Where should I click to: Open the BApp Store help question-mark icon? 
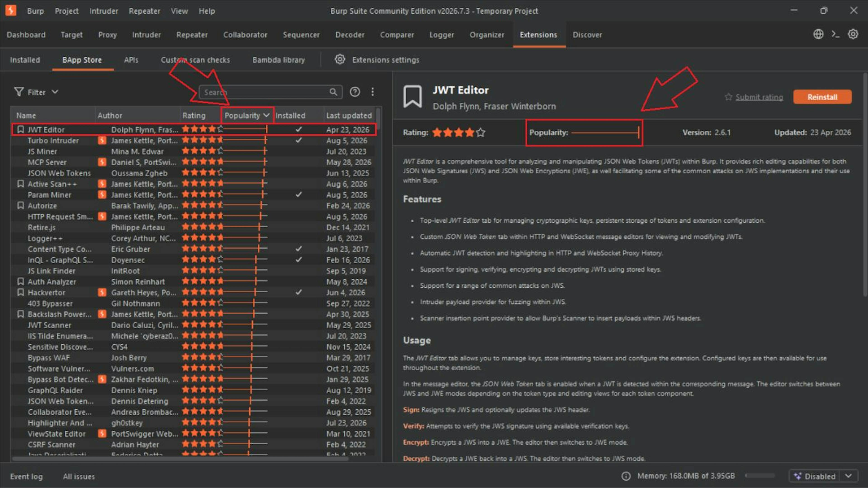(355, 92)
